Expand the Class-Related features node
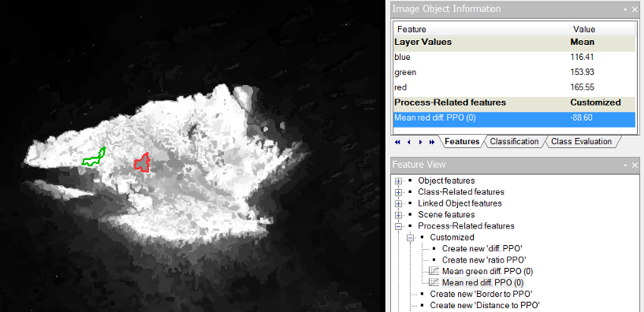Viewport: 644px width, 312px height. point(397,192)
